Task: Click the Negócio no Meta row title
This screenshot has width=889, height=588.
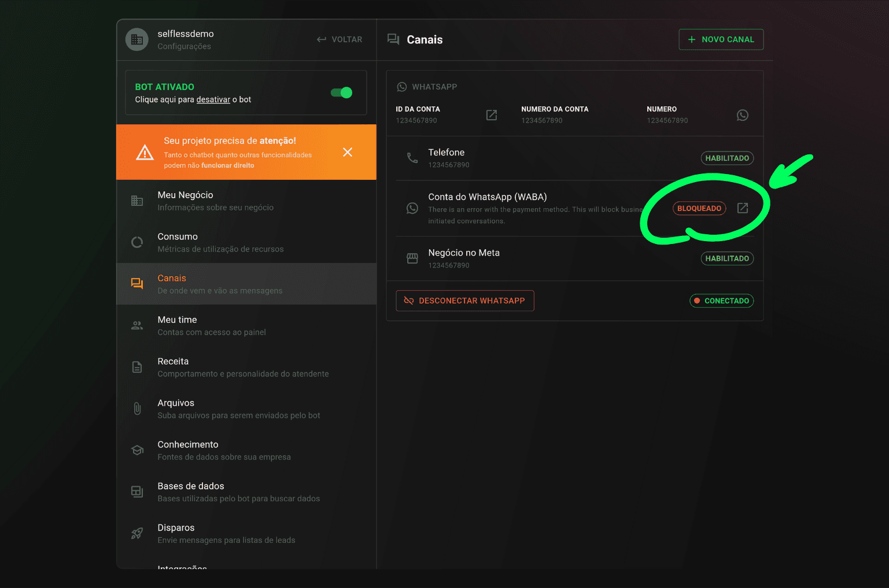Action: coord(464,253)
